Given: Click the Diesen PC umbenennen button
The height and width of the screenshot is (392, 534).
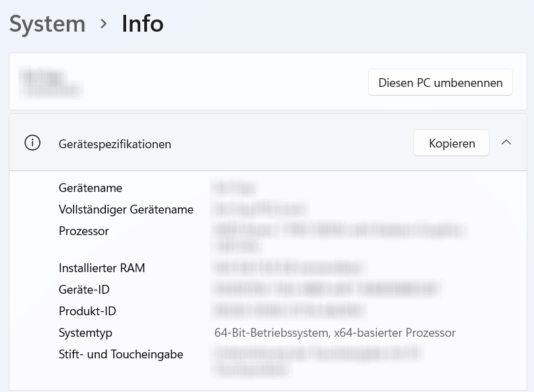Looking at the screenshot, I should coord(440,83).
